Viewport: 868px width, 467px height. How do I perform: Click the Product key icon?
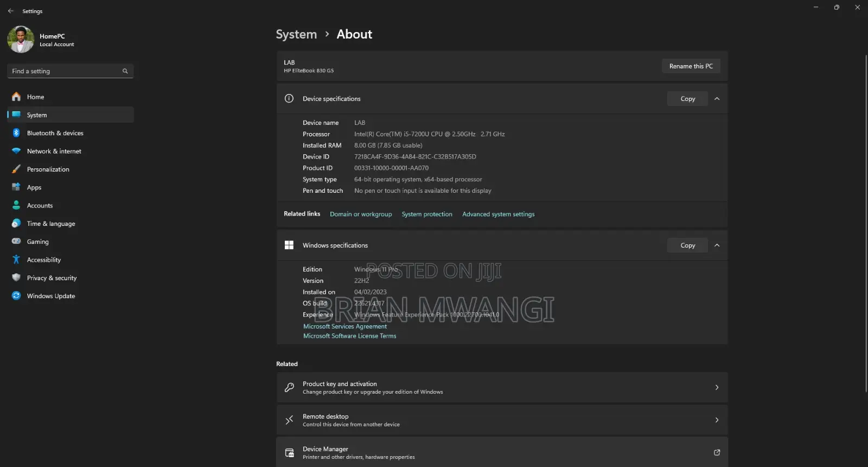coord(289,388)
